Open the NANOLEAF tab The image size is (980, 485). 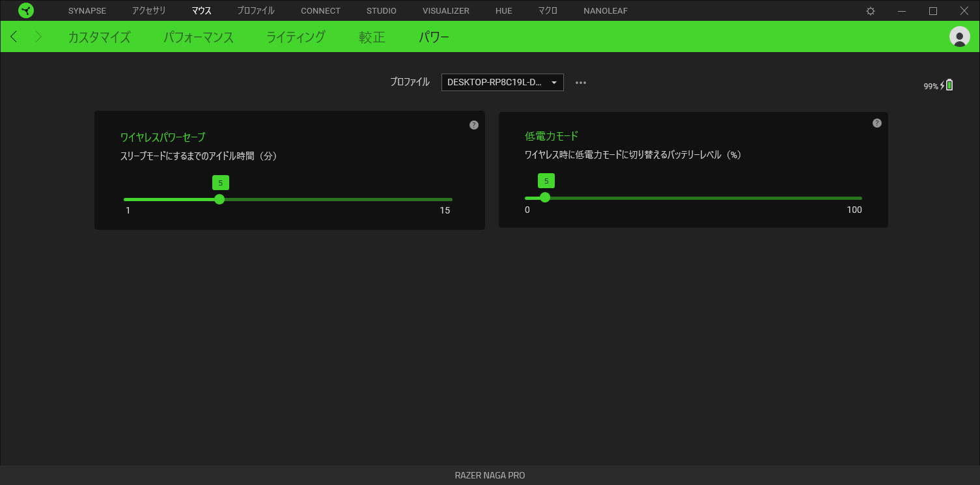[x=606, y=11]
